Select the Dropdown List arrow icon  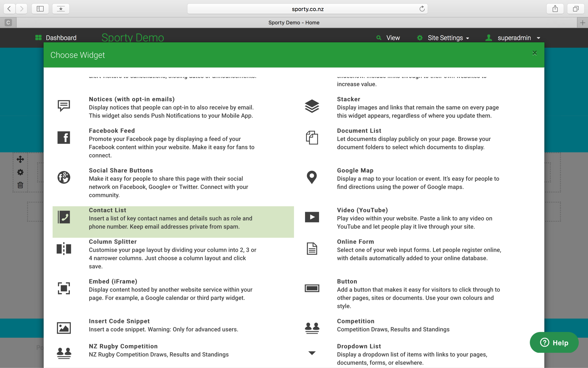(312, 353)
